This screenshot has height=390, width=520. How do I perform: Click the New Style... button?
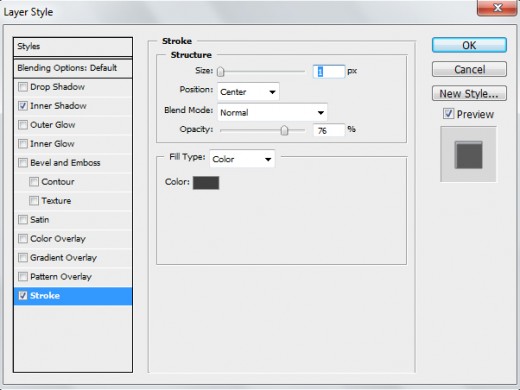tap(469, 94)
